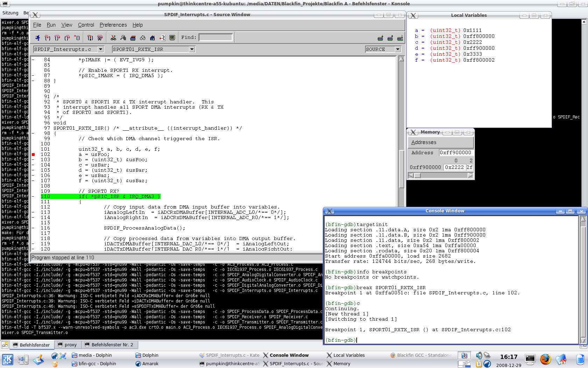Click the Step assembly instruction icon
The height and width of the screenshot is (368, 588).
(90, 38)
